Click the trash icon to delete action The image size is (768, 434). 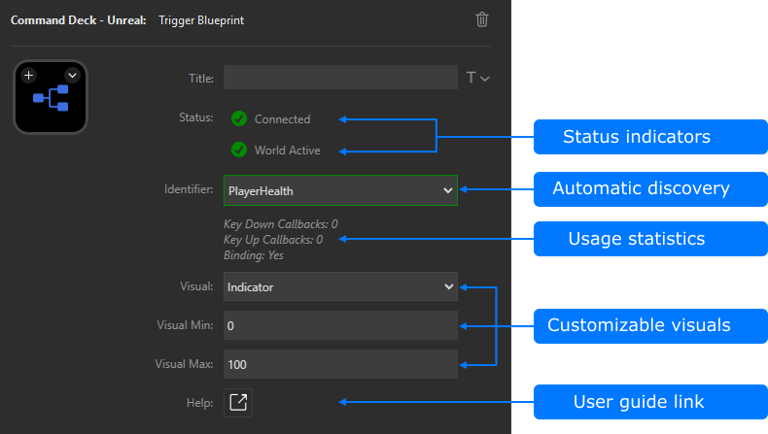click(482, 19)
